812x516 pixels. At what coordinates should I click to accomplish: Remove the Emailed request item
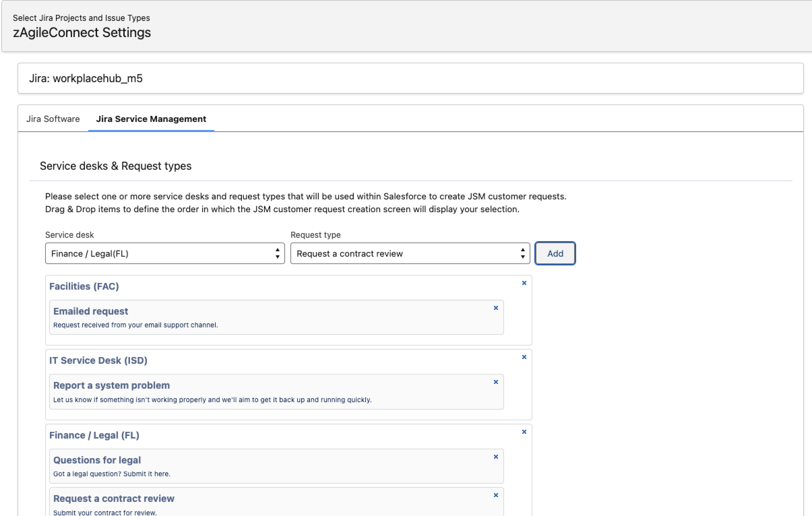tap(496, 308)
